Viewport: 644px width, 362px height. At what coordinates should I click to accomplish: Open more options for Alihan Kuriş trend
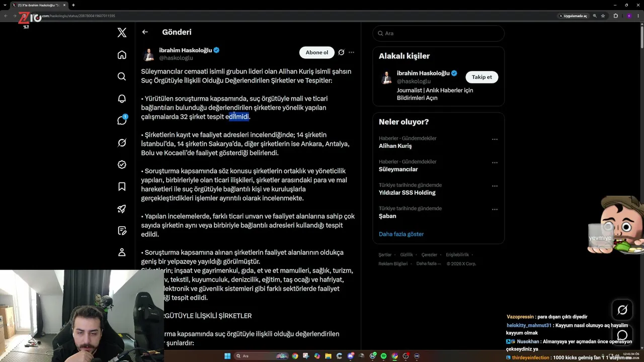coord(495,139)
